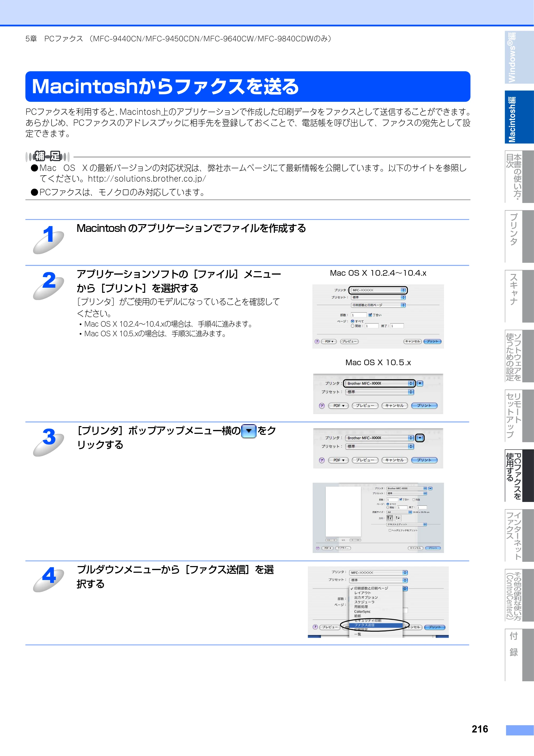Screen dimensions: 534x756
Task: Select すべて radio in the 10.2.4~10.4.x dialog
Action: tap(353, 321)
